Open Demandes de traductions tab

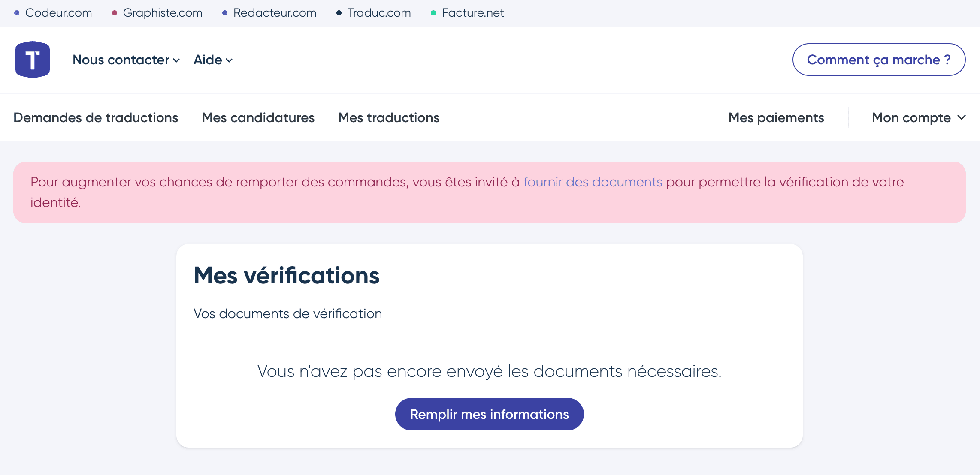tap(96, 117)
